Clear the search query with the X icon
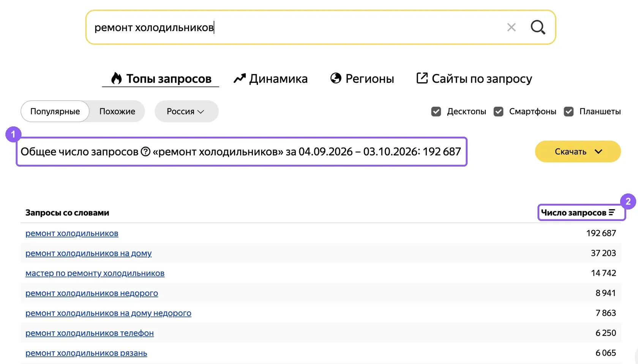Viewport: 638px width, 364px height. (x=511, y=27)
